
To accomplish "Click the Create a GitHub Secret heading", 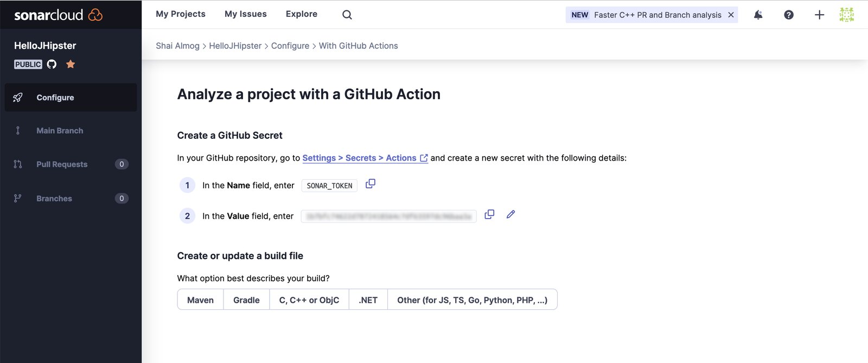I will 229,135.
